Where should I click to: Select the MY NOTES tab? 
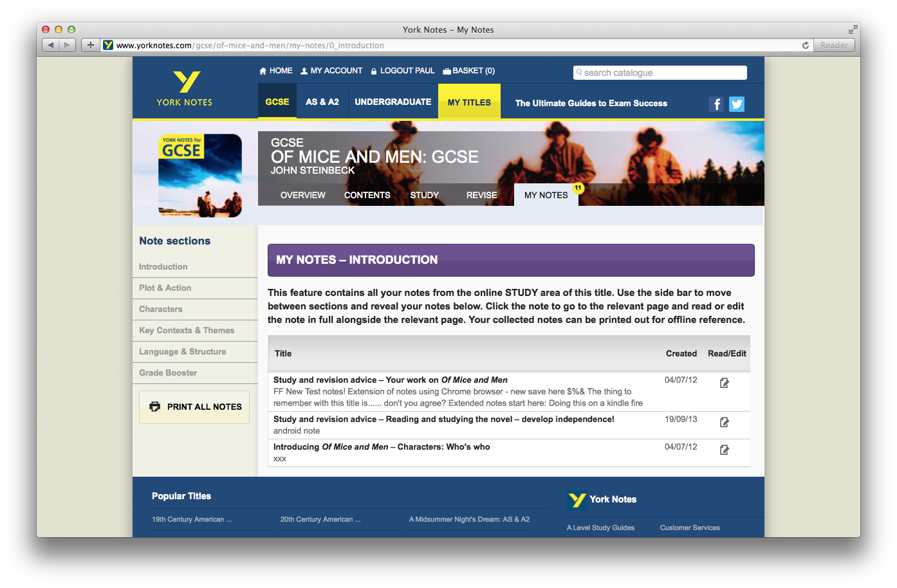pyautogui.click(x=546, y=195)
